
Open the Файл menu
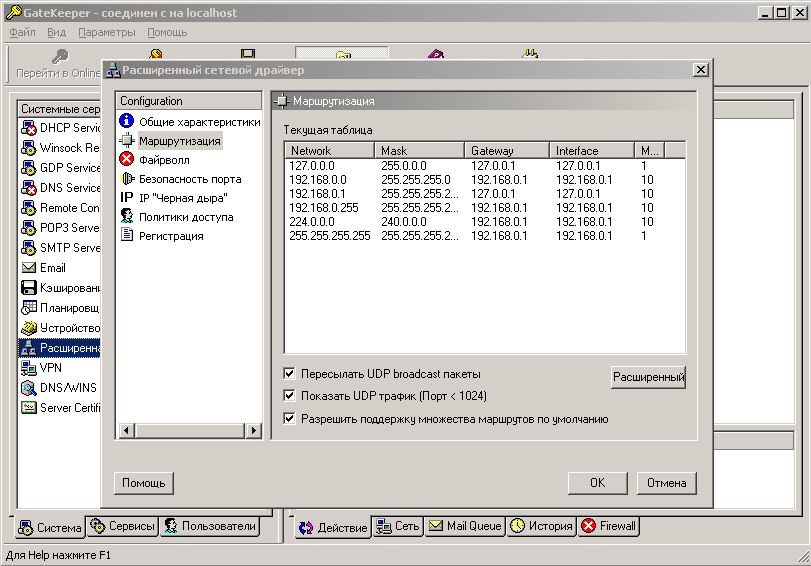22,32
